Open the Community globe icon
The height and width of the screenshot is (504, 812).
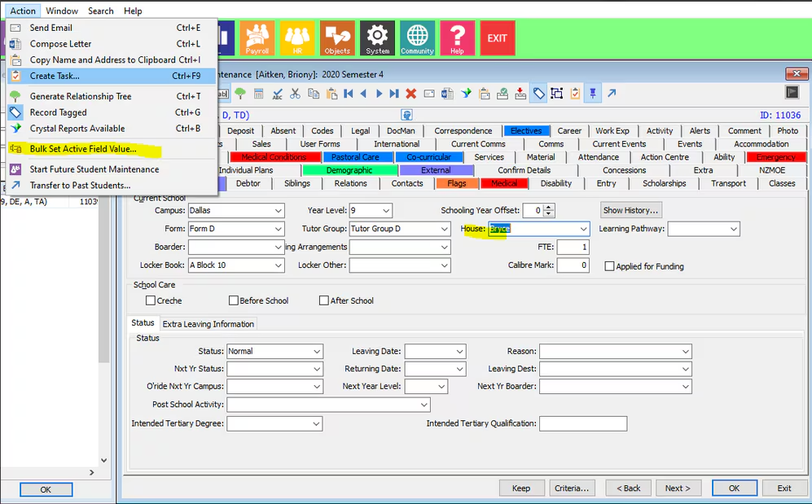click(417, 38)
